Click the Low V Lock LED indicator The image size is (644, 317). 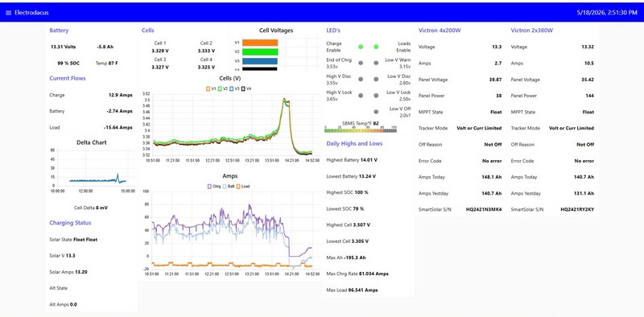tap(376, 96)
